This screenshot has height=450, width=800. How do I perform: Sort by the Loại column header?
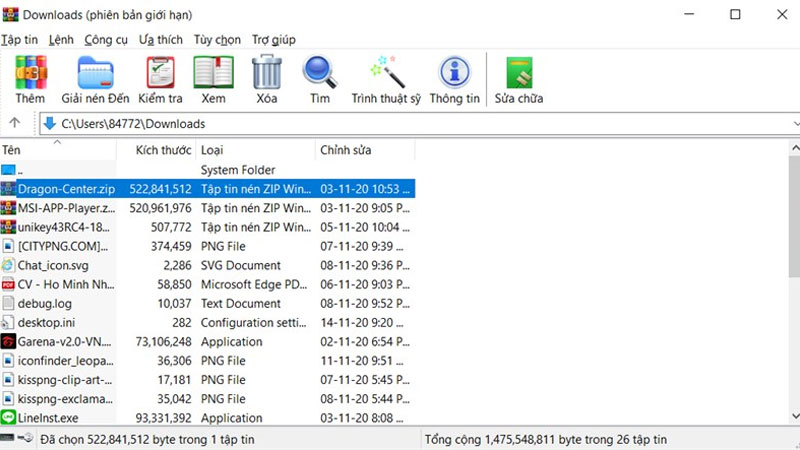click(256, 149)
